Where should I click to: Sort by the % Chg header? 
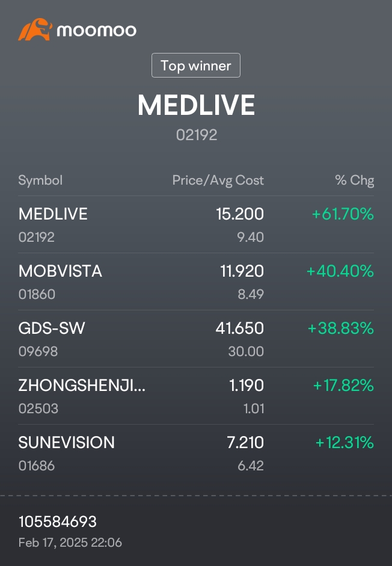pyautogui.click(x=354, y=180)
